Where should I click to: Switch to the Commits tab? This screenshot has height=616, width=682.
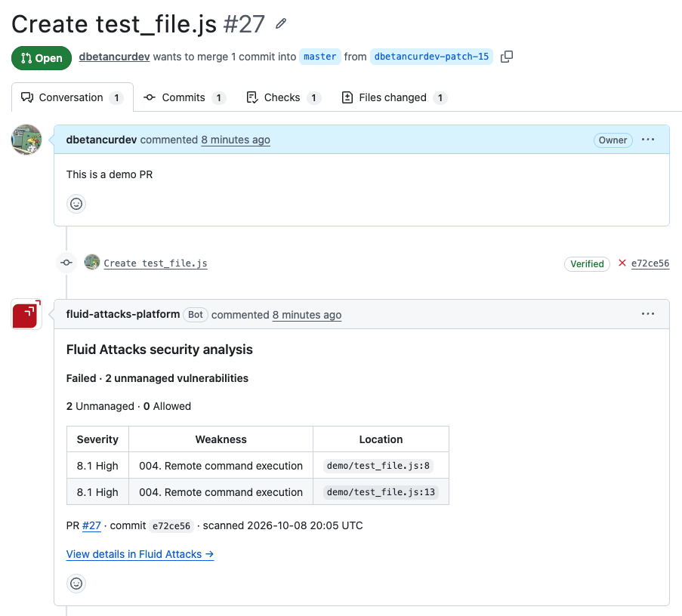point(184,97)
